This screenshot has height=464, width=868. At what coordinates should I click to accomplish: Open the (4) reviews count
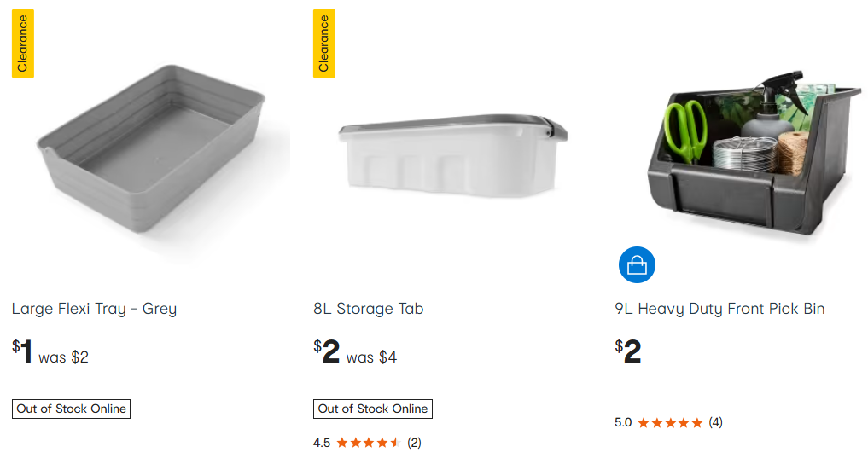pos(715,422)
